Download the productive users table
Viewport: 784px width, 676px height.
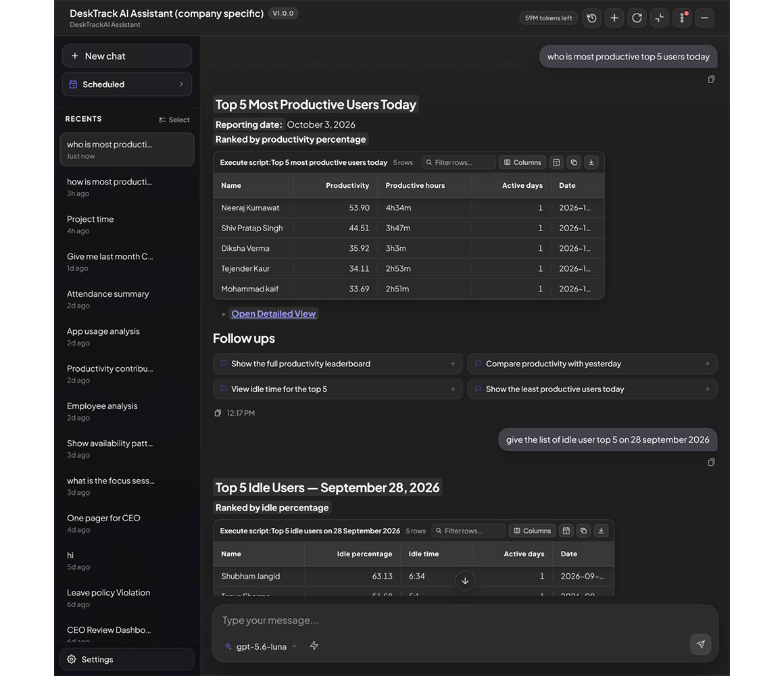[591, 162]
